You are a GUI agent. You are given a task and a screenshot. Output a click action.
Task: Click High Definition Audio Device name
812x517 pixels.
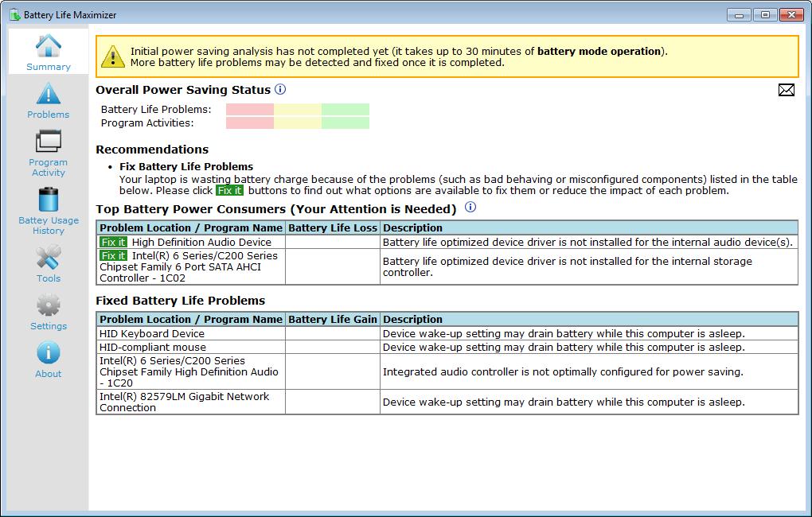[201, 242]
